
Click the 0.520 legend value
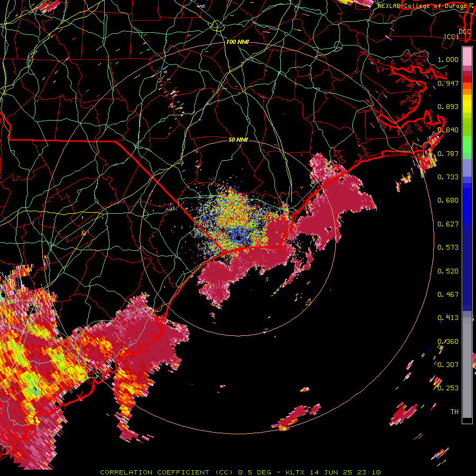(448, 271)
